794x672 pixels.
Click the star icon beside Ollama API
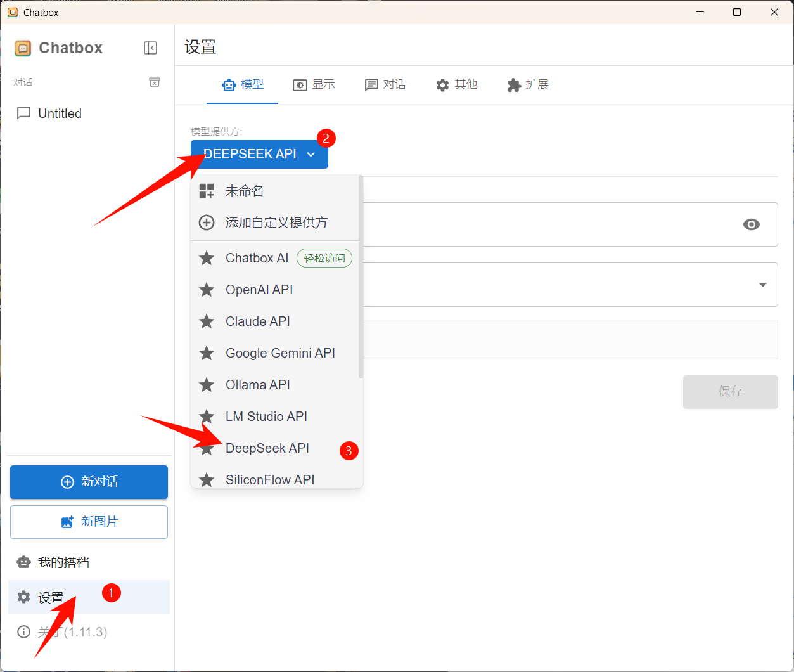coord(207,385)
